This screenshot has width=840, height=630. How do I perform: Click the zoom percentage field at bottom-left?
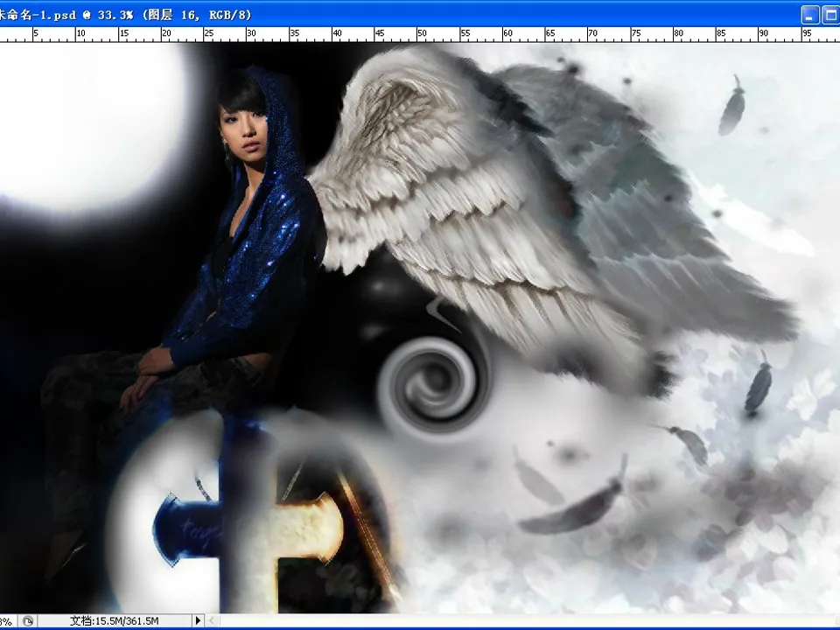coord(7,620)
